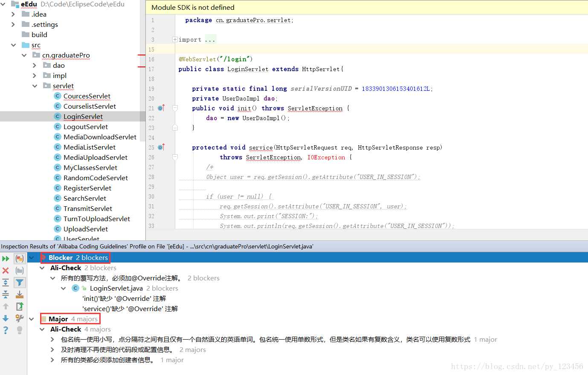This screenshot has height=375, width=588.
Task: Export inspection results to file
Action: click(x=20, y=306)
